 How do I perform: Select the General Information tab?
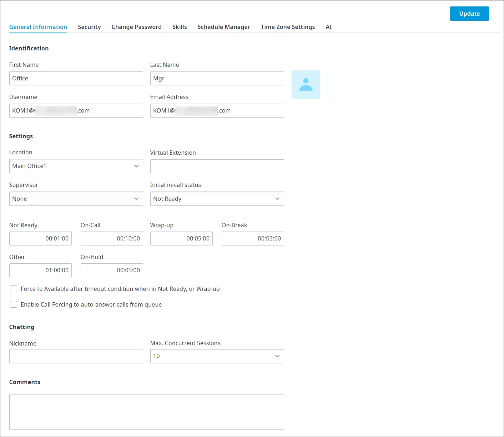coord(38,27)
